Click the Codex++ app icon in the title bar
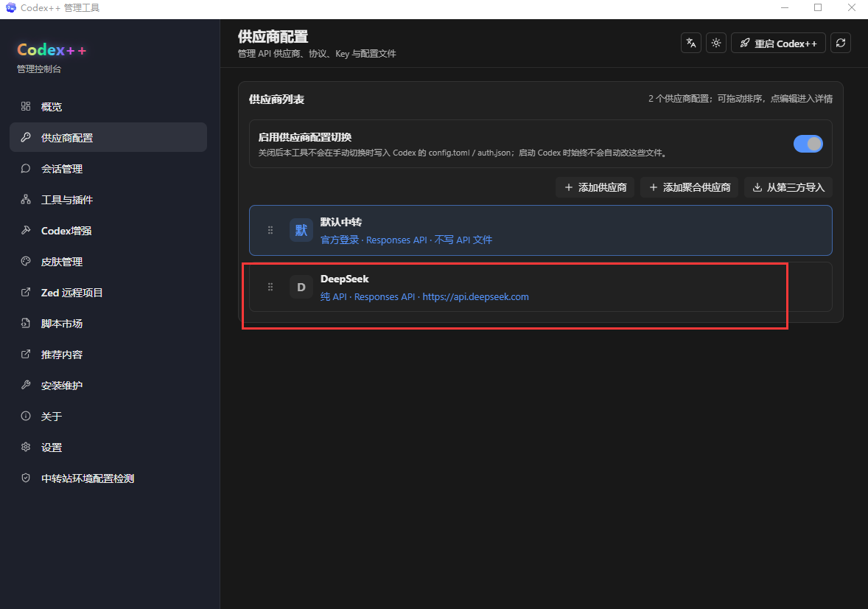868x609 pixels. tap(10, 8)
